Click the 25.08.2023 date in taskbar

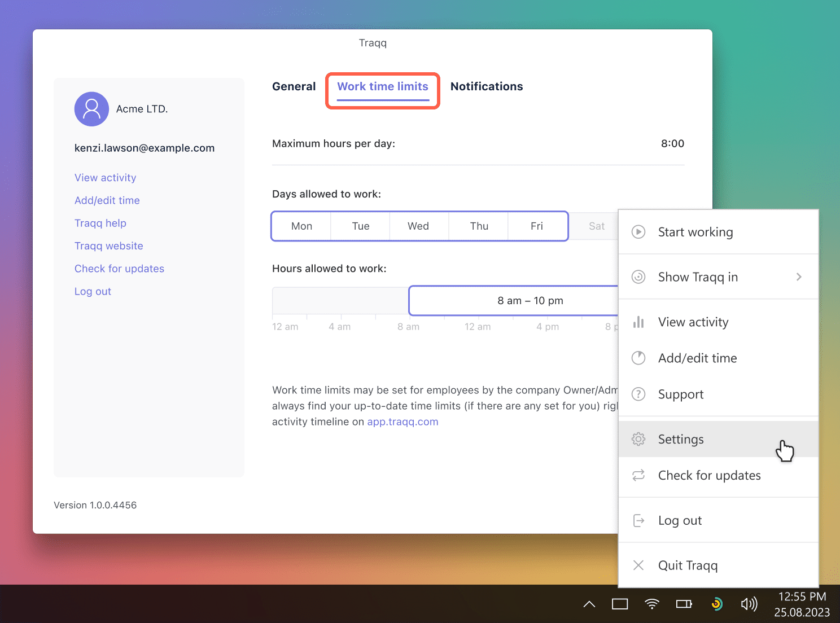802,612
